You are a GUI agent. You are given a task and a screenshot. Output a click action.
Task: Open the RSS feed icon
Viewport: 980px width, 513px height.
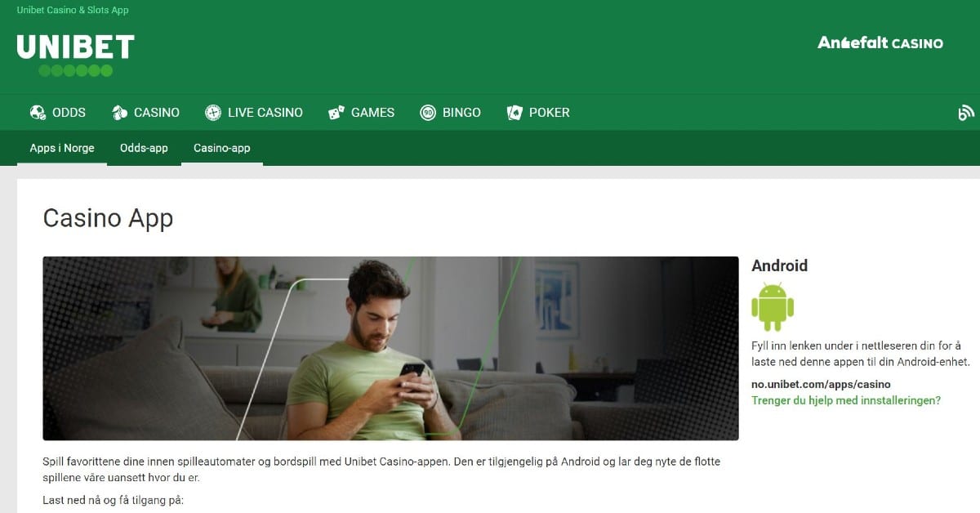pyautogui.click(x=966, y=113)
